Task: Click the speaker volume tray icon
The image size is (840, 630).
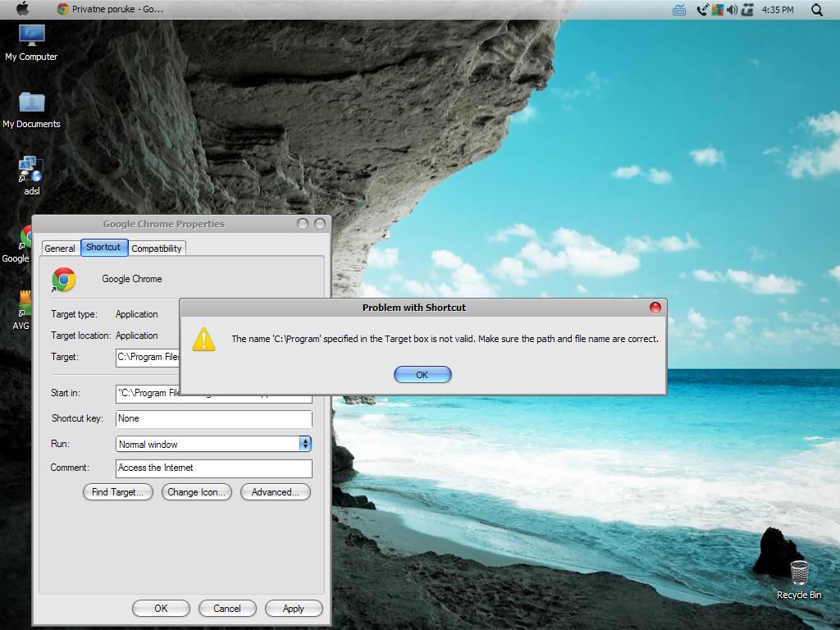Action: point(732,10)
